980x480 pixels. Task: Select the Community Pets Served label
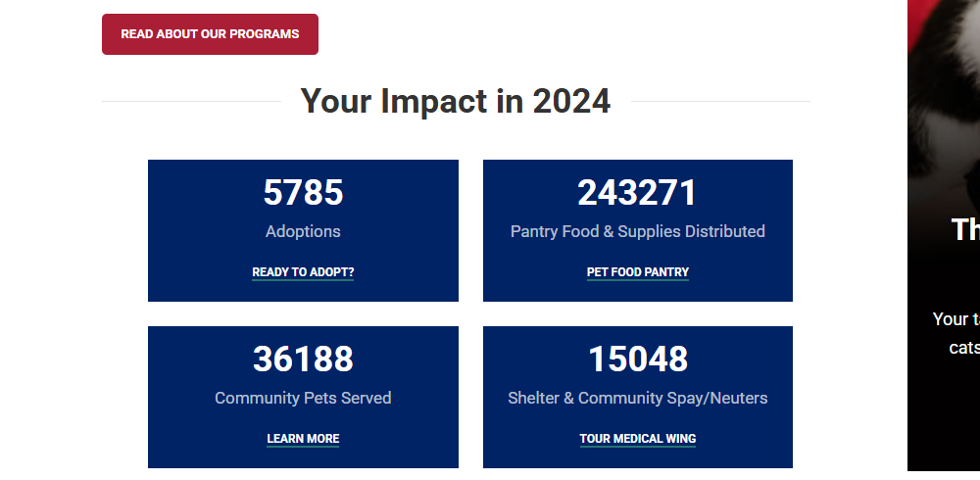pyautogui.click(x=303, y=399)
